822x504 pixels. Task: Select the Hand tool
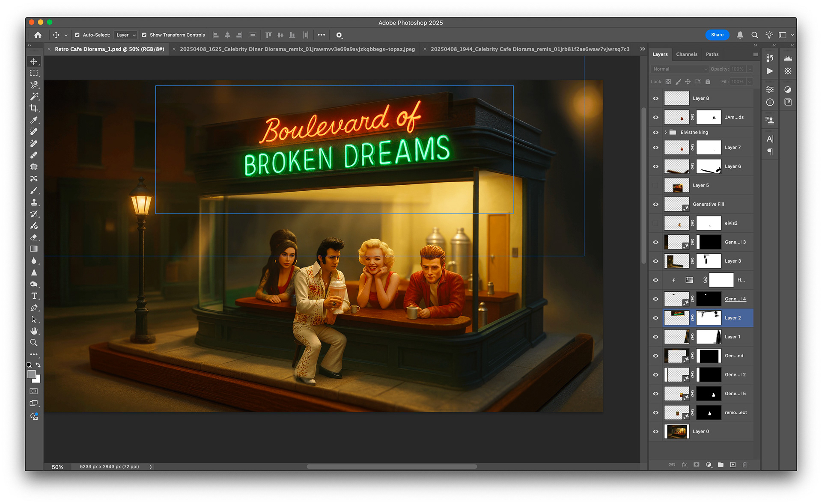[x=34, y=331]
